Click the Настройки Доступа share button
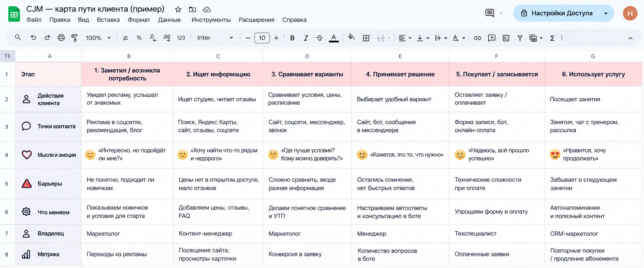 coord(556,13)
